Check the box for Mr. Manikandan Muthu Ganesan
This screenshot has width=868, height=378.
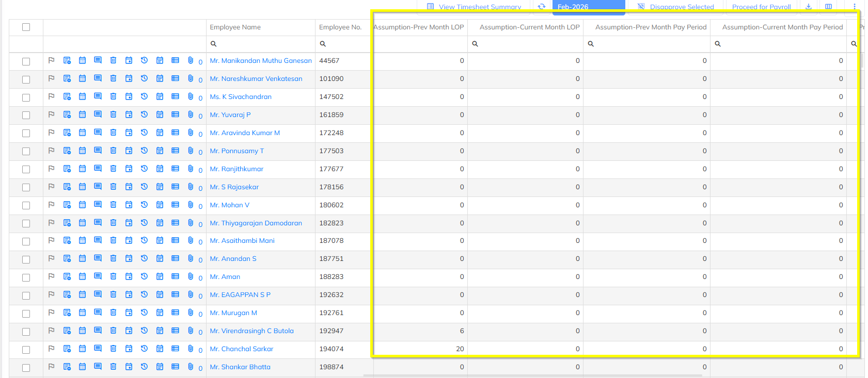point(26,61)
